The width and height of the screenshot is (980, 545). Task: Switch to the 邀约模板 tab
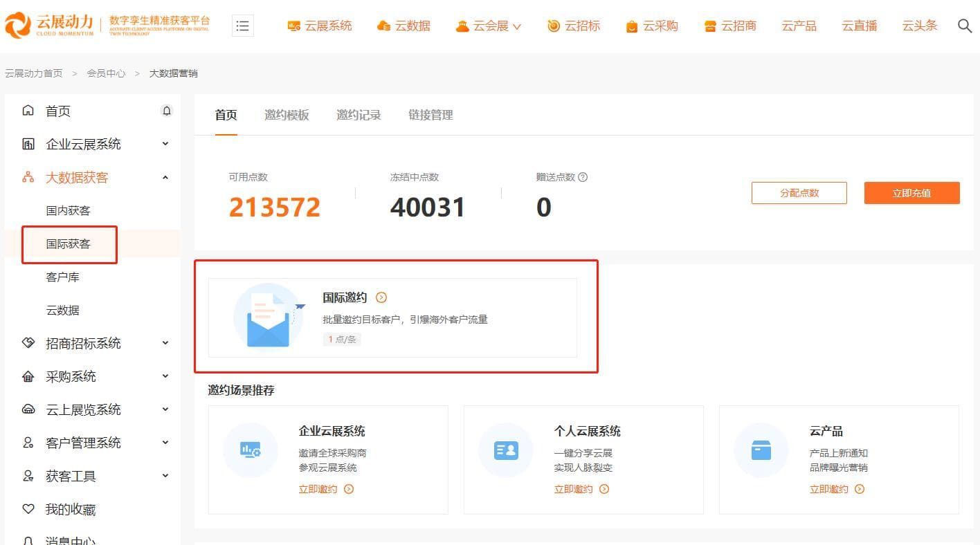click(287, 115)
